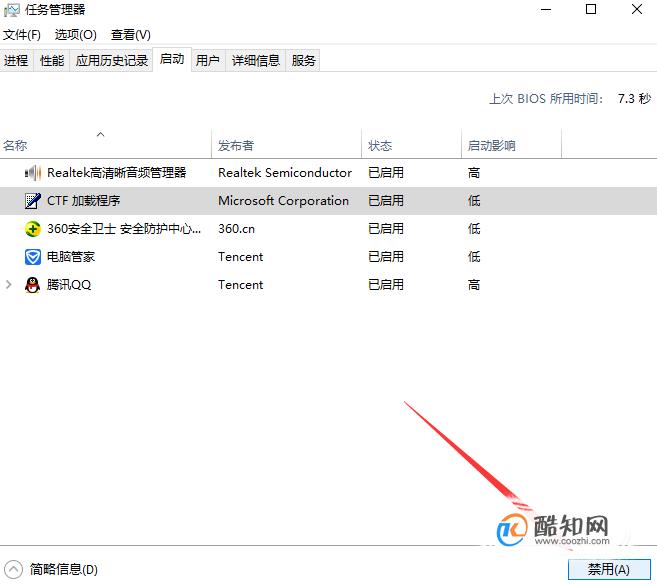Click the 上次 BIOS 所用时间 label
657x584 pixels.
coord(546,99)
